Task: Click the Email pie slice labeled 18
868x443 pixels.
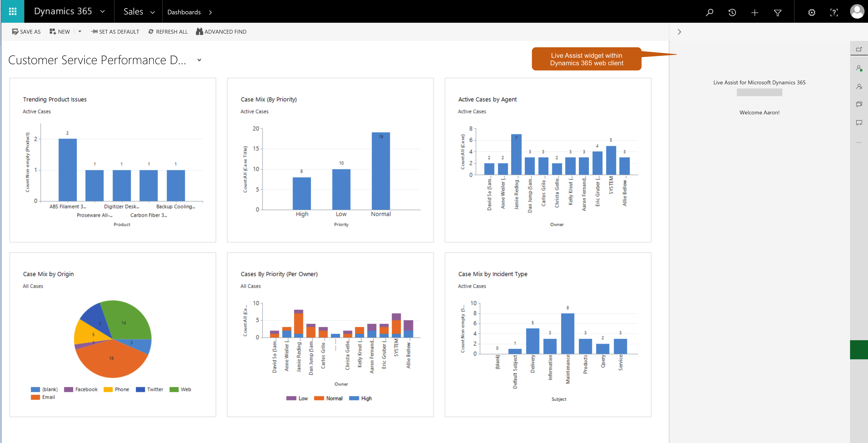Action: click(x=112, y=358)
